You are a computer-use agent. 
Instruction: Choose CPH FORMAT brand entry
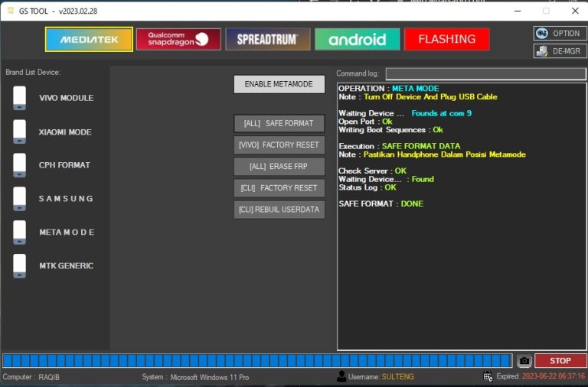[64, 165]
